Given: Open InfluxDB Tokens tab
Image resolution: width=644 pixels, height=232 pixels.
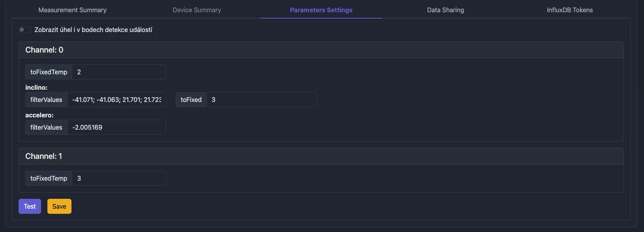Looking at the screenshot, I should [570, 10].
